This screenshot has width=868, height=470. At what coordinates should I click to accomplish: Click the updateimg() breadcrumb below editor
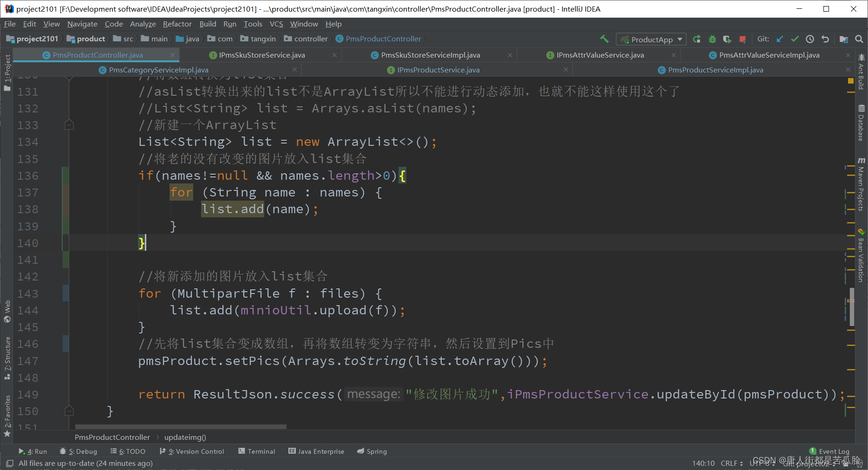pyautogui.click(x=185, y=437)
